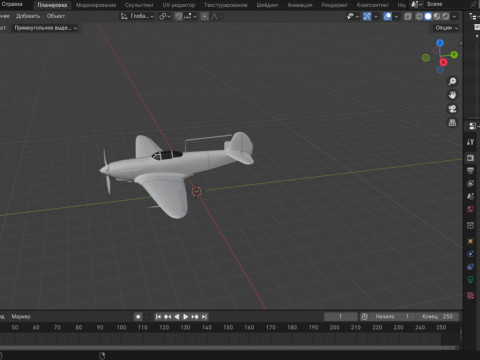Select solid viewport shading
Viewport: 480px width, 360px height.
tap(428, 16)
